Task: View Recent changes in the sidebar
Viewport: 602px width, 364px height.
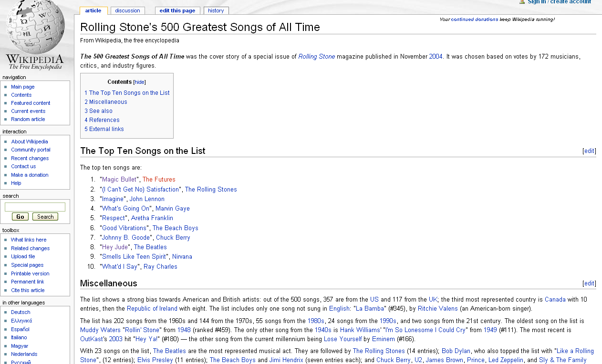Action: coord(30,158)
